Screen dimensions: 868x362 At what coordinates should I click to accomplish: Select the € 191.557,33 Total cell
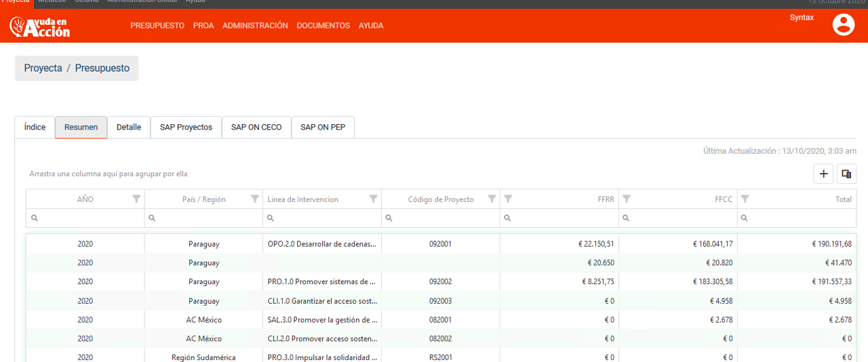(x=797, y=282)
